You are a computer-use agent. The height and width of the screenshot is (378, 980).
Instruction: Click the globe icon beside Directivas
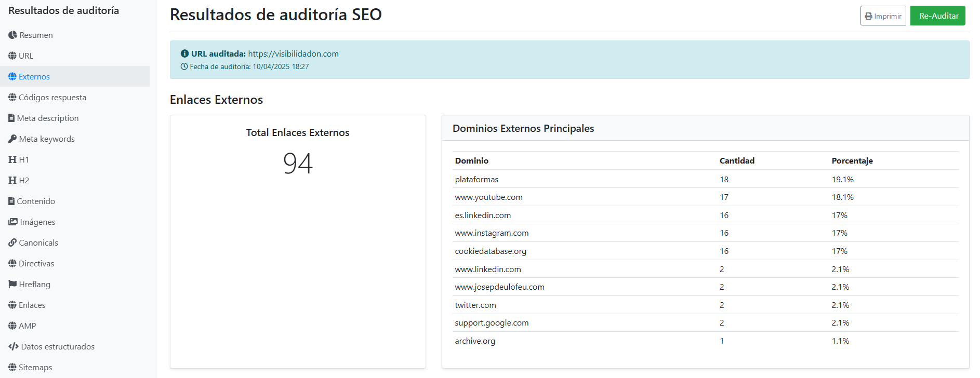click(x=12, y=263)
